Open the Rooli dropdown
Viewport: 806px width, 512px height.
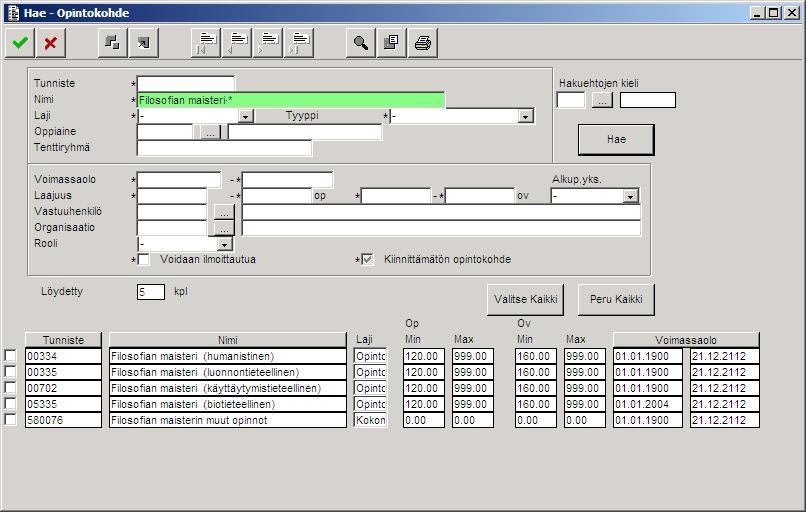224,245
